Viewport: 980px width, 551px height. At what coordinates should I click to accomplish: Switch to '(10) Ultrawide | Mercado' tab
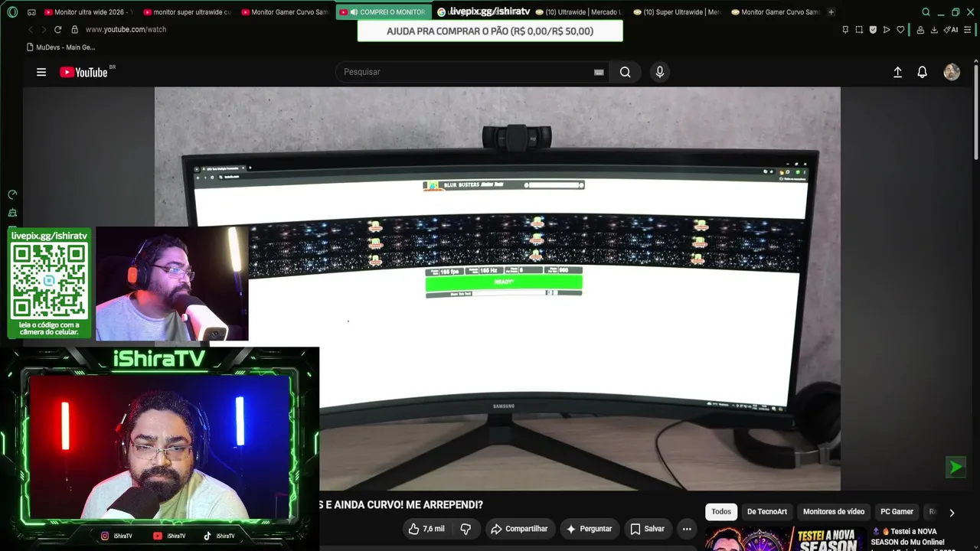(x=579, y=12)
